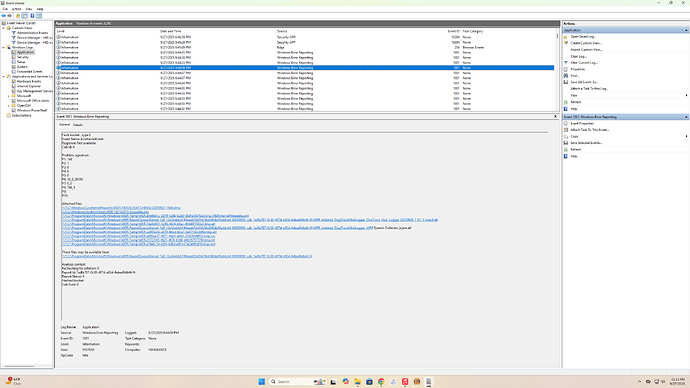
Task: Click the blue Help icon in the toolbar
Action: pyautogui.click(x=32, y=16)
